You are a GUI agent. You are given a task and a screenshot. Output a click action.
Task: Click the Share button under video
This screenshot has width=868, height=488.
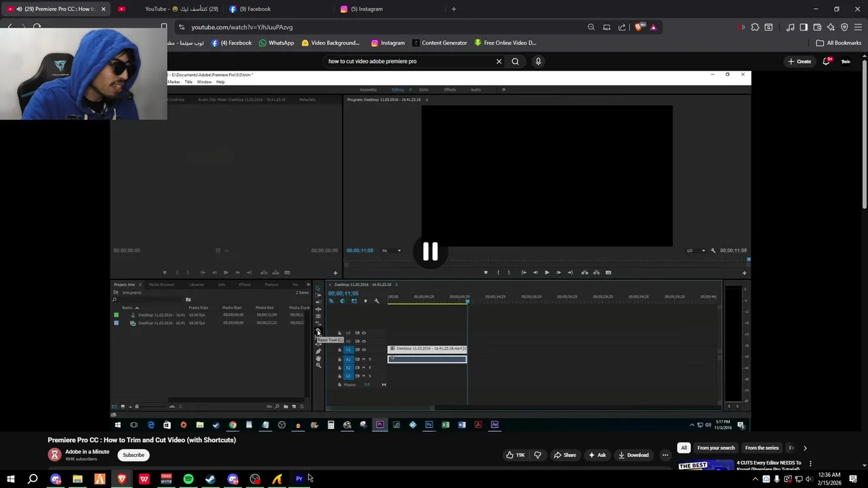click(564, 455)
